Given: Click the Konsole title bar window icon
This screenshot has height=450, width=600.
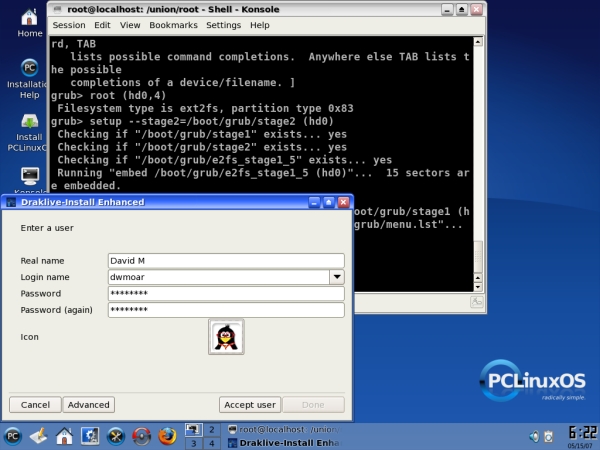Looking at the screenshot, I should 58,9.
